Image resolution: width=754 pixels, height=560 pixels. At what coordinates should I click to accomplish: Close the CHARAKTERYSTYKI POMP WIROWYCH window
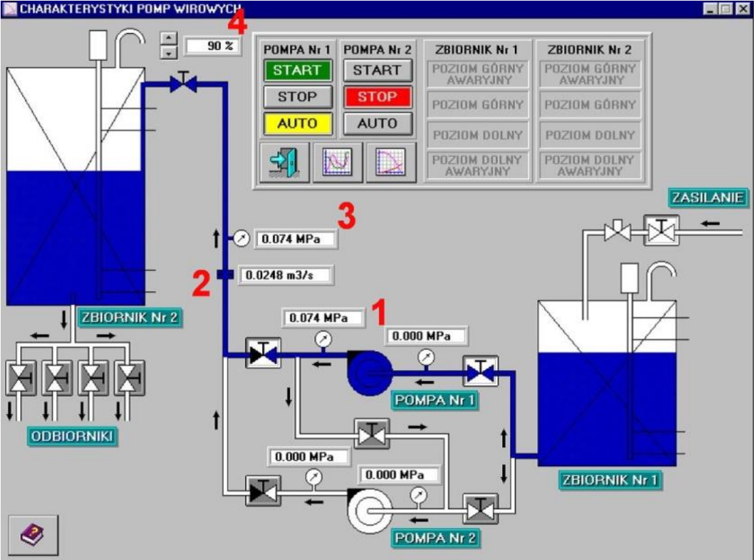click(x=743, y=9)
